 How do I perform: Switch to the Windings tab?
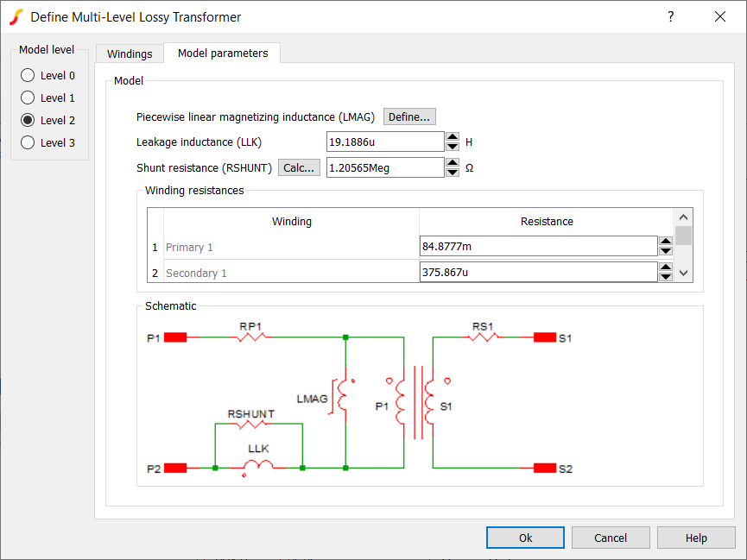pyautogui.click(x=130, y=53)
